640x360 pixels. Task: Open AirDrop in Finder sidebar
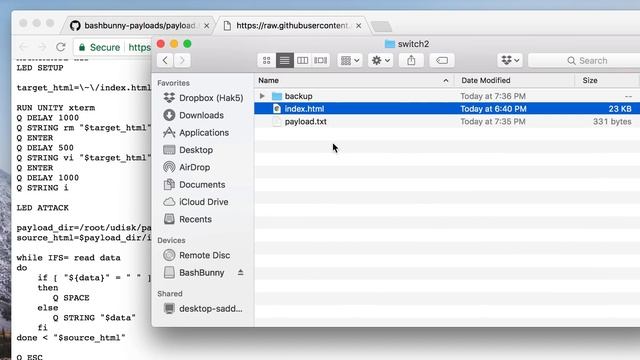pyautogui.click(x=187, y=167)
